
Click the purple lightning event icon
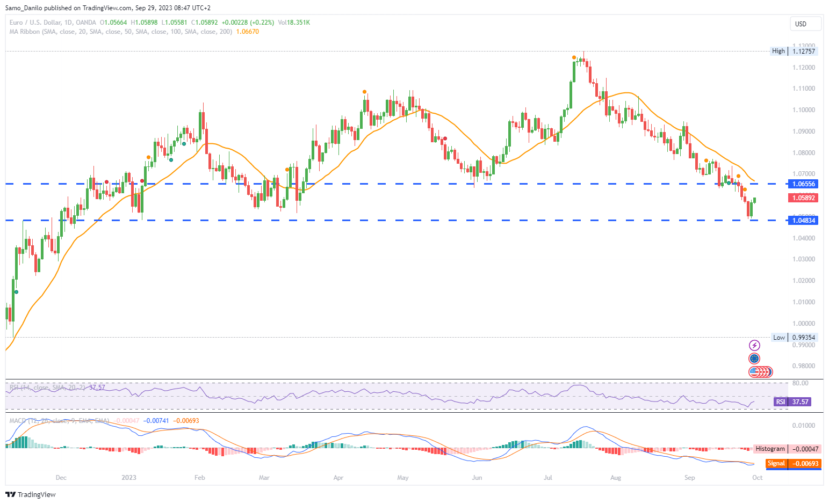(755, 345)
